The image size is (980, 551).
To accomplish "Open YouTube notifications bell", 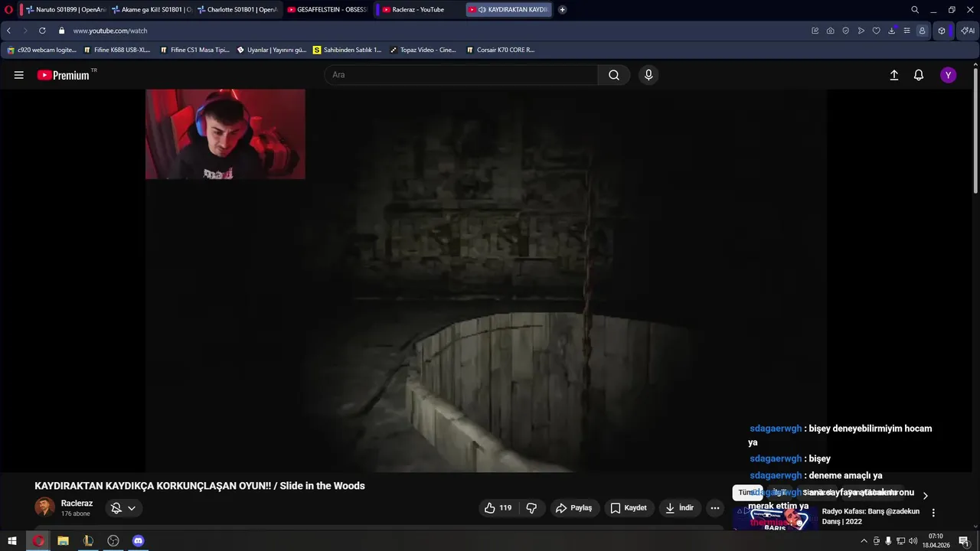I will [919, 75].
